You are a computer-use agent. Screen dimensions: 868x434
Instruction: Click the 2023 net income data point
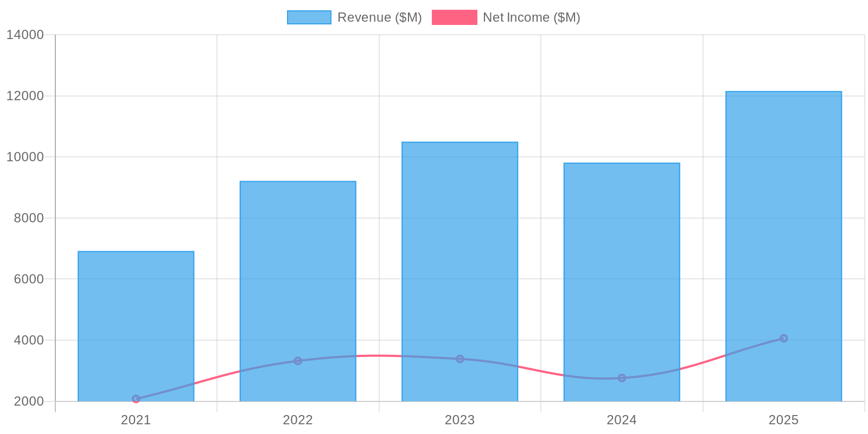(459, 359)
